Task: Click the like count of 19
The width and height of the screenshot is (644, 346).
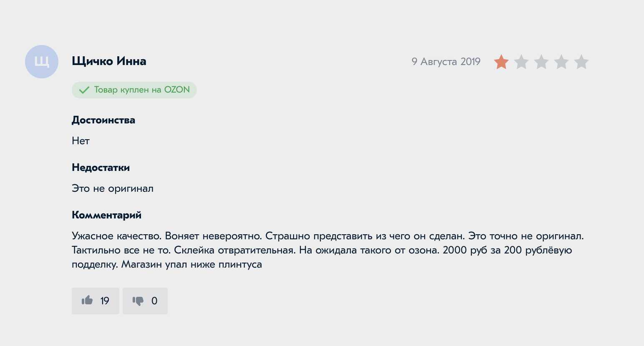Action: point(105,301)
